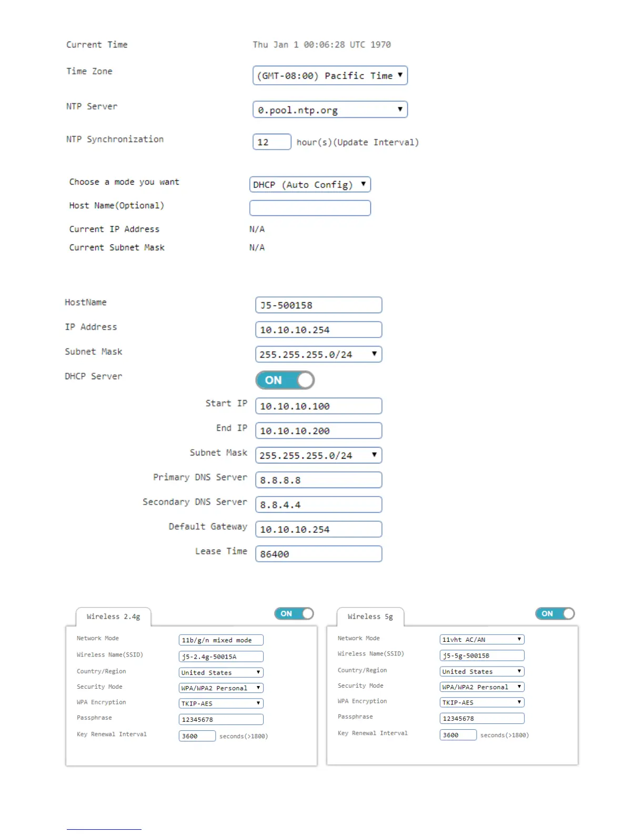
Task: Open the Time Zone dropdown
Action: [x=330, y=75]
